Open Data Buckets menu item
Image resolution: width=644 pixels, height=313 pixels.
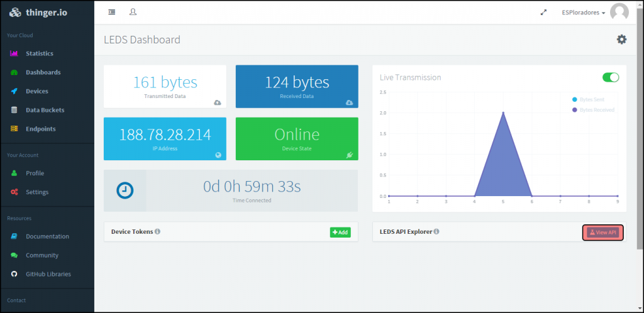tap(45, 110)
